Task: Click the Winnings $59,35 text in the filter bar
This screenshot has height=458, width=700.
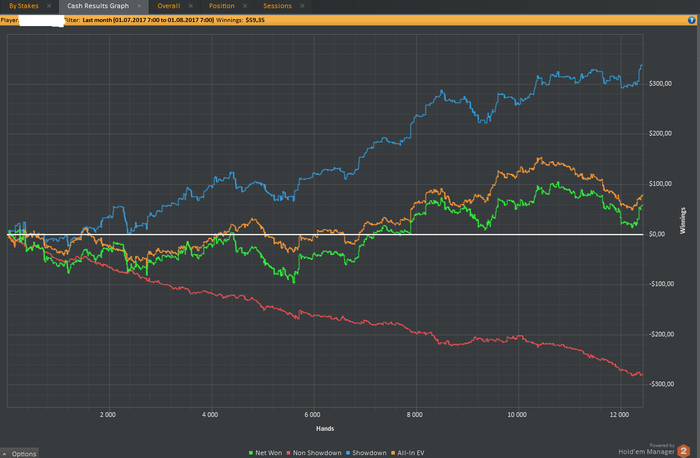Action: 240,20
